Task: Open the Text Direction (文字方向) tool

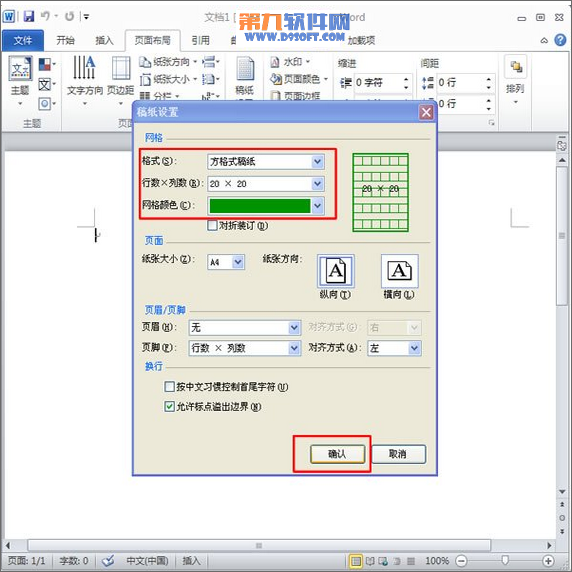Action: point(85,80)
